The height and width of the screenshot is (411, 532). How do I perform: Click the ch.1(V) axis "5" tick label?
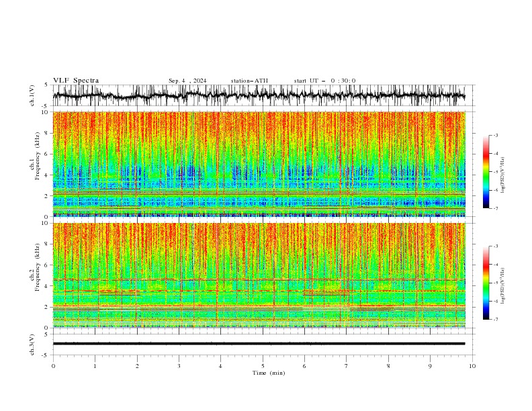point(46,85)
